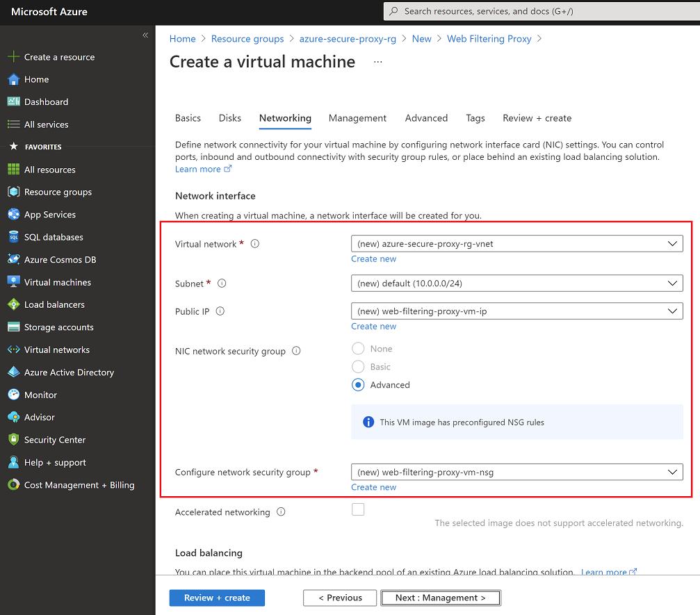Open Azure Active Directory icon

click(x=13, y=372)
